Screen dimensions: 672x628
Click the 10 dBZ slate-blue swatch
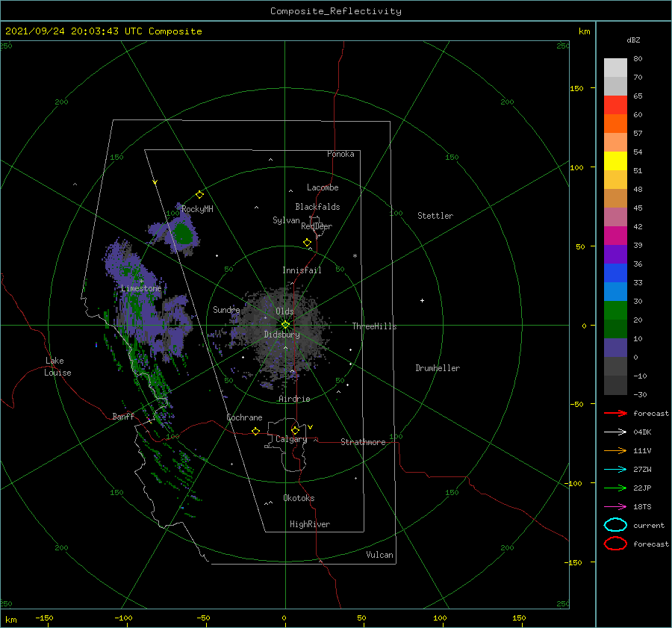tap(615, 348)
